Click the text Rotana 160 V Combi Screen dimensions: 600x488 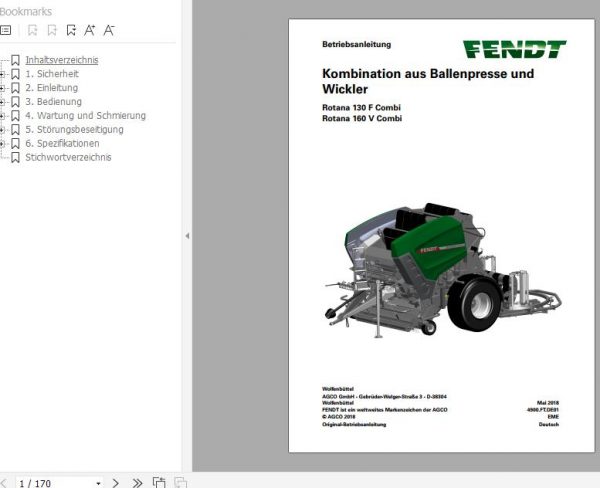pyautogui.click(x=362, y=118)
